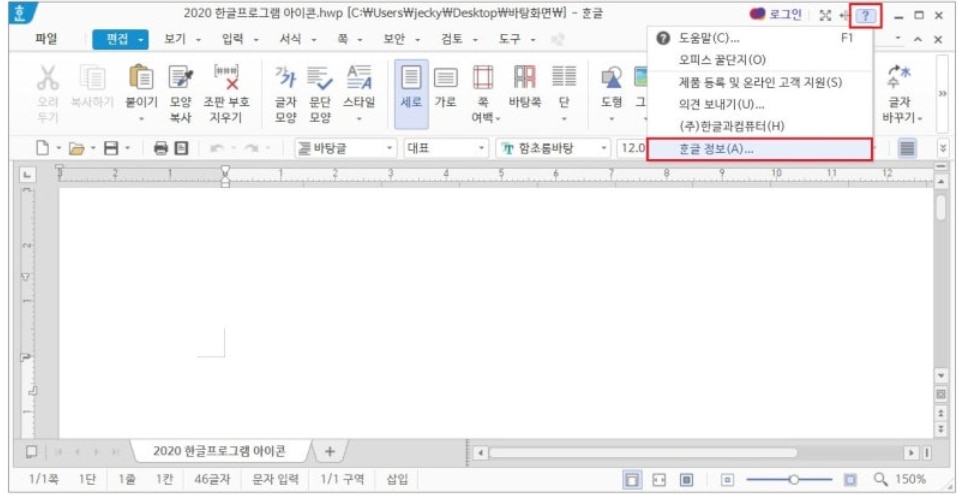
Task: Open Character Shape (글자 모양) icon
Action: click(285, 77)
